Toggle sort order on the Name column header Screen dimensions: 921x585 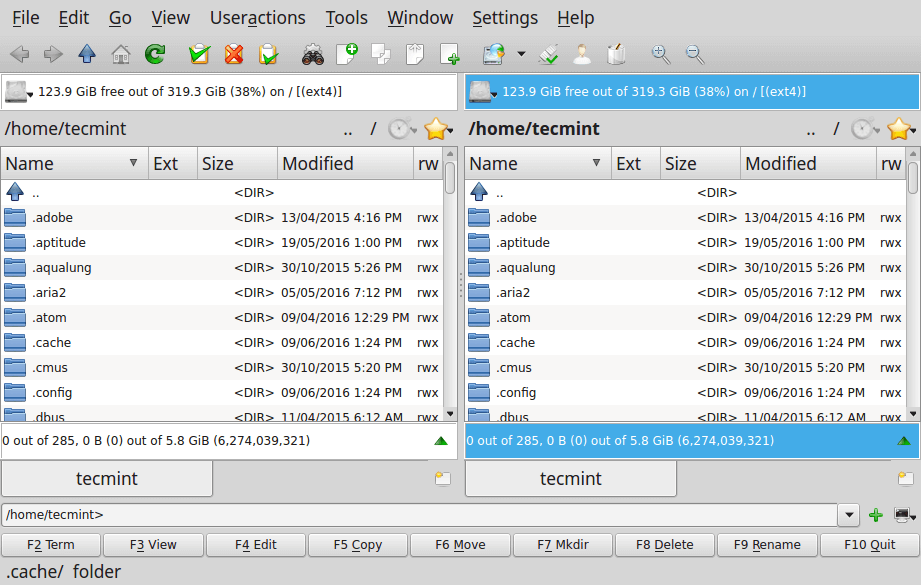tap(74, 163)
